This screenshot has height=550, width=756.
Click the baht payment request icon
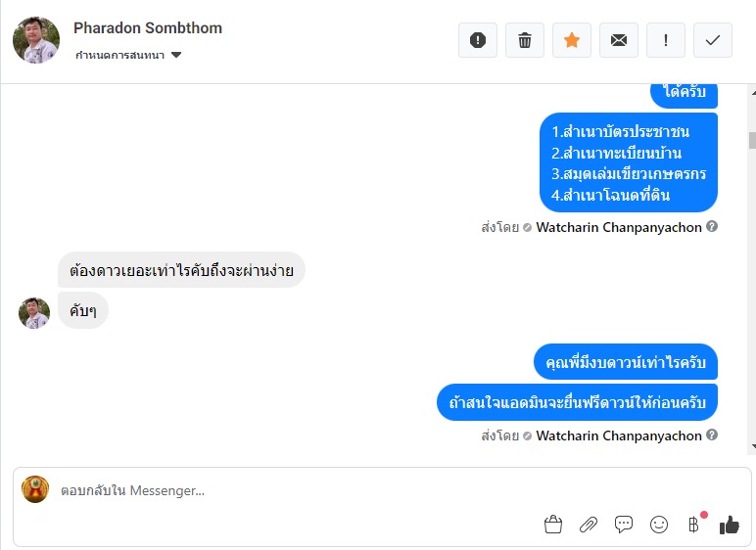[694, 525]
